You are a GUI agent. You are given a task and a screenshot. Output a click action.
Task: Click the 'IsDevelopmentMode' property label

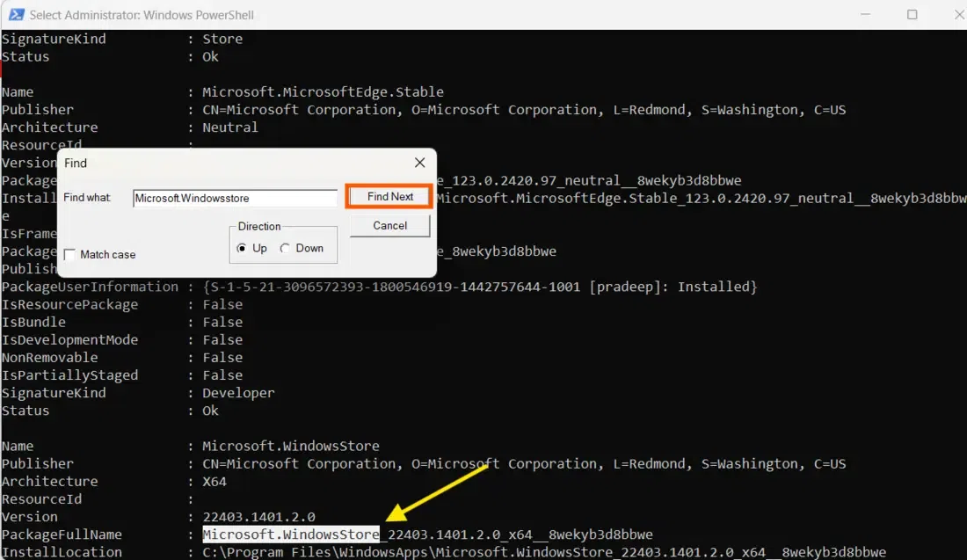coord(69,340)
